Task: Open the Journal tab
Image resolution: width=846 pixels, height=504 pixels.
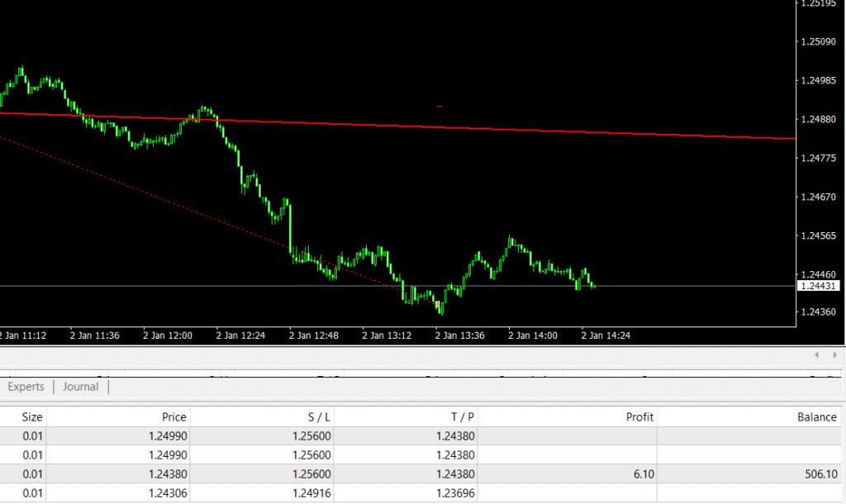Action: pyautogui.click(x=80, y=387)
